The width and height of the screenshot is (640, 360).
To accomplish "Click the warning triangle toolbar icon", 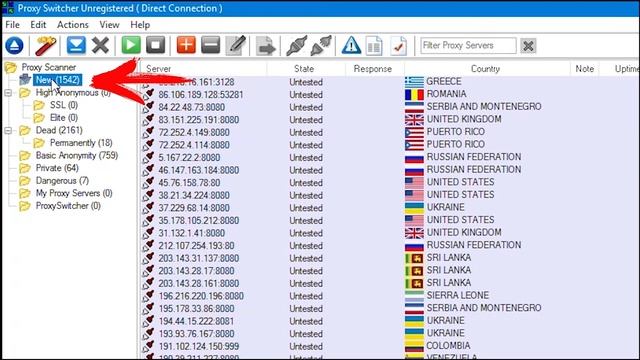I will [x=351, y=45].
